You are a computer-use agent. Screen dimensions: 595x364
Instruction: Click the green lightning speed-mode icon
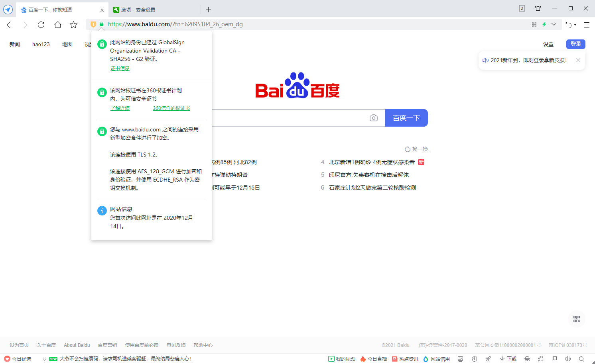coord(544,24)
